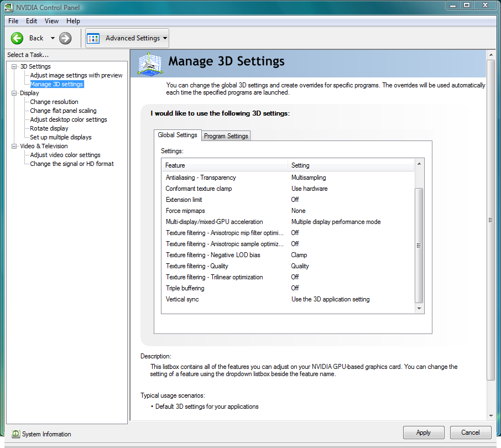Select Multi-display/mixed-GPU acceleration row
The width and height of the screenshot is (501, 448).
tap(288, 222)
